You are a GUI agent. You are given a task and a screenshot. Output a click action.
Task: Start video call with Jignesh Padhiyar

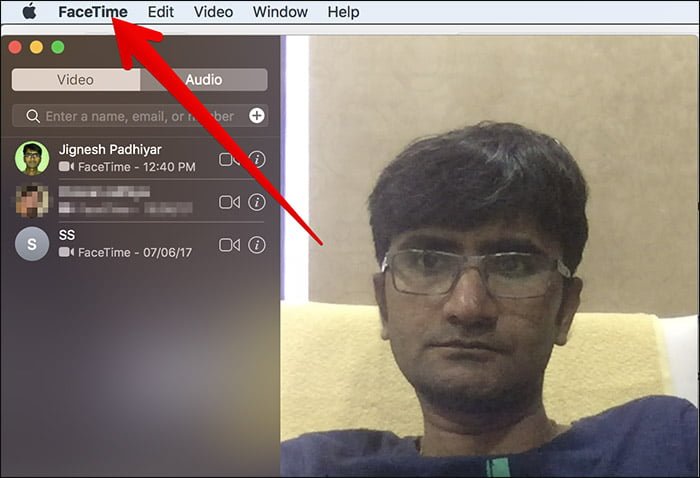click(x=229, y=159)
